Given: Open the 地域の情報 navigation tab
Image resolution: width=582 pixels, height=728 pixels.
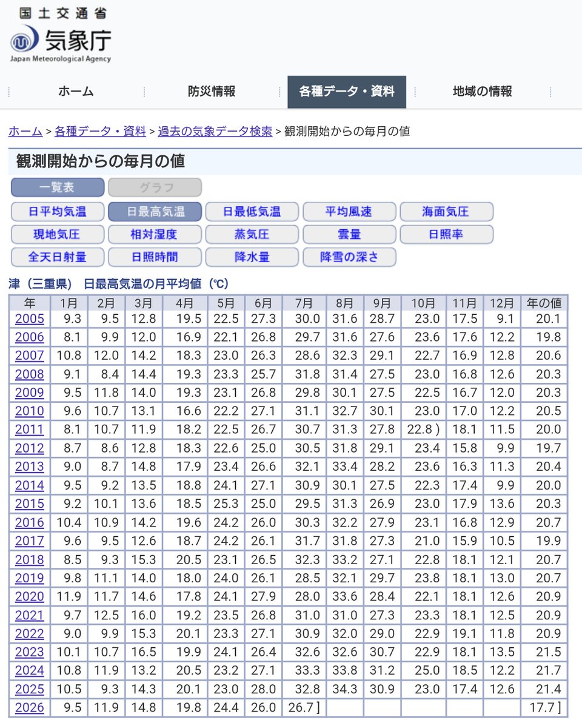Looking at the screenshot, I should 483,92.
